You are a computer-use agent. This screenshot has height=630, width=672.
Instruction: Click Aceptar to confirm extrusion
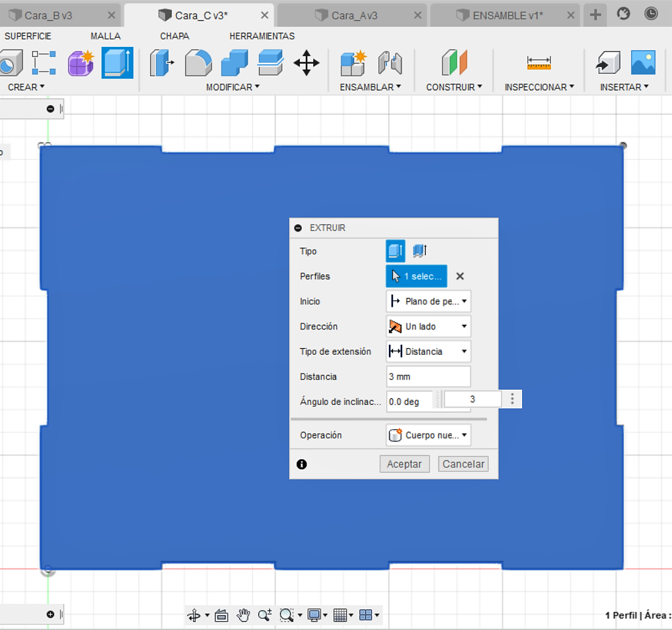(x=404, y=464)
